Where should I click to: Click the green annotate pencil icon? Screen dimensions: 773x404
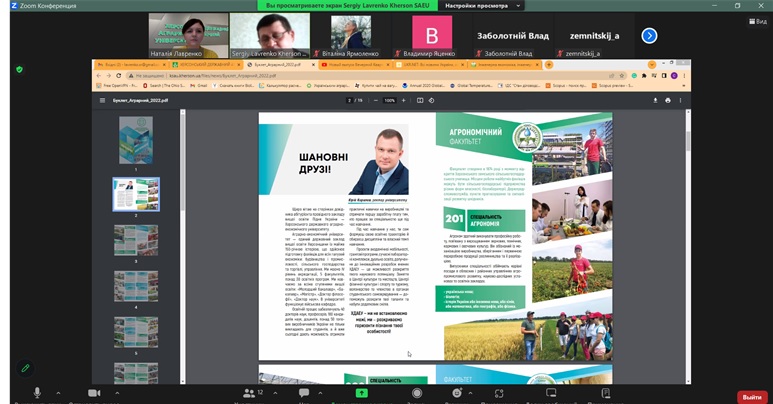pos(25,368)
